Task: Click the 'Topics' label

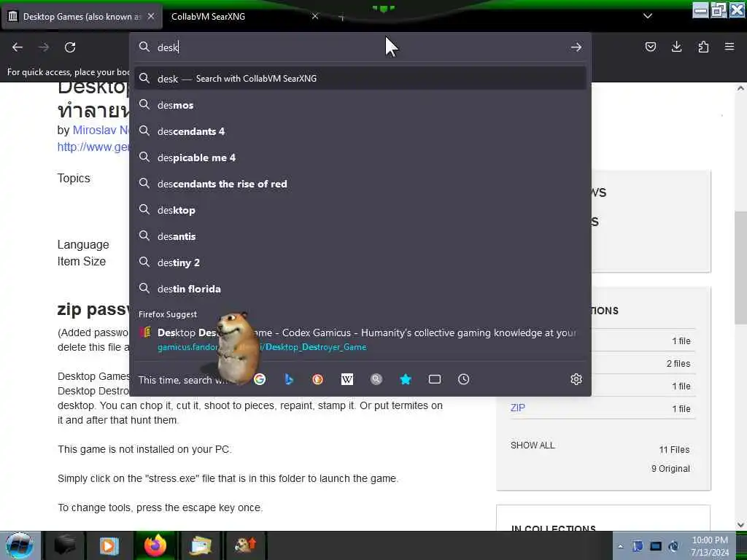Action: pyautogui.click(x=74, y=178)
